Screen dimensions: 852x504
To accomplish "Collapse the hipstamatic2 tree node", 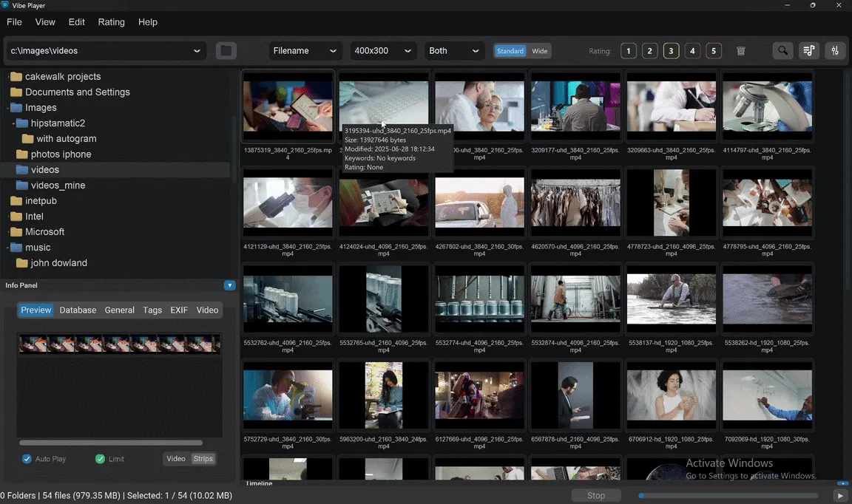I will (x=13, y=123).
